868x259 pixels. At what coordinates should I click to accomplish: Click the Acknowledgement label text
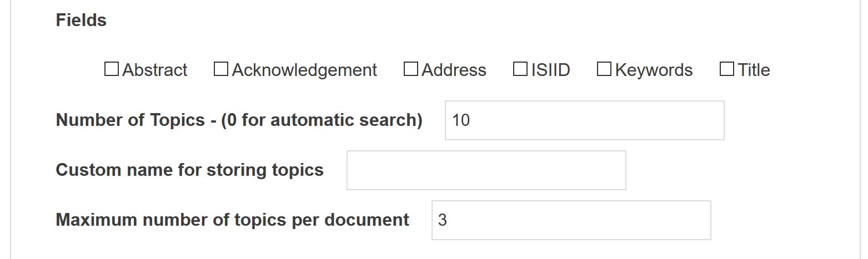[x=304, y=70]
